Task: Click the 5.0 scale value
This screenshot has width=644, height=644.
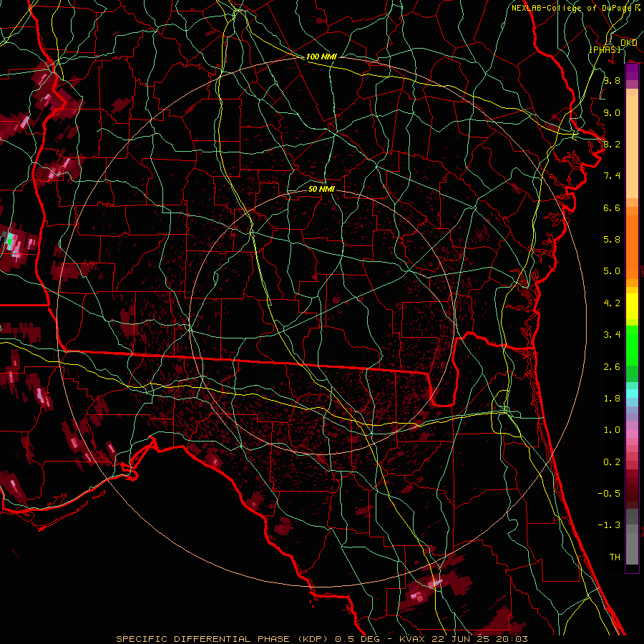Action: point(612,271)
